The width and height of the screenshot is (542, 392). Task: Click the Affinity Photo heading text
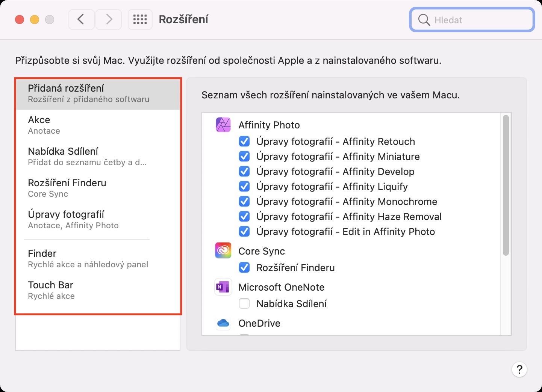tap(269, 125)
